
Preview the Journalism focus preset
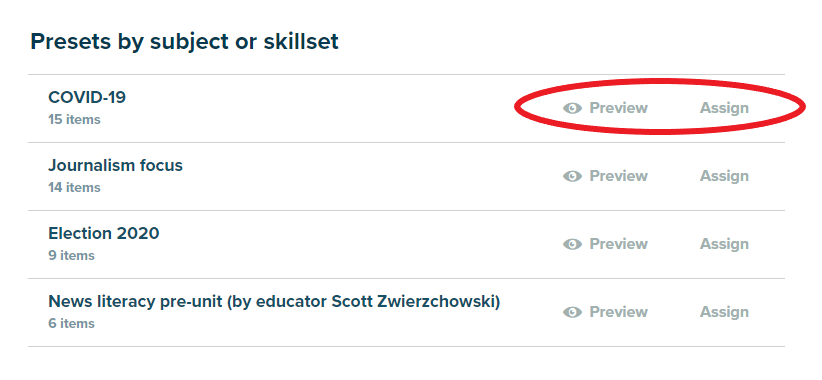tap(605, 176)
